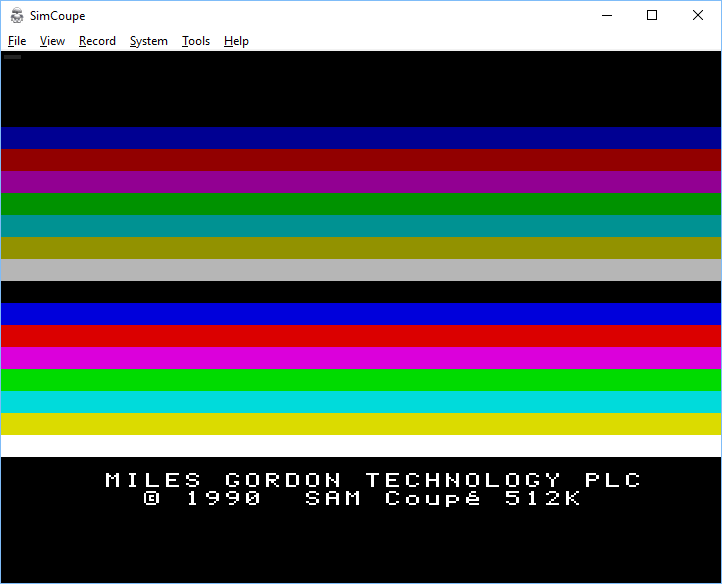
Task: Click the bright green stripe in emulator display
Action: (361, 380)
